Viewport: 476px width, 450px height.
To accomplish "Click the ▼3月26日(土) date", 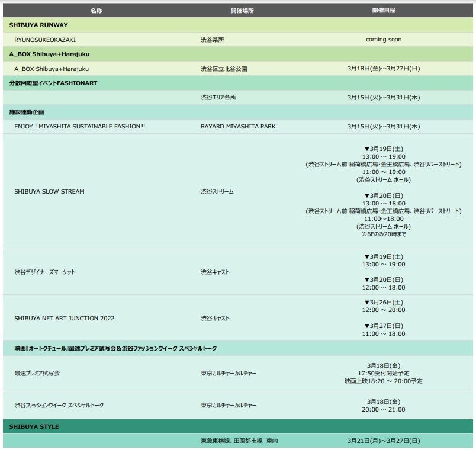I will point(384,303).
